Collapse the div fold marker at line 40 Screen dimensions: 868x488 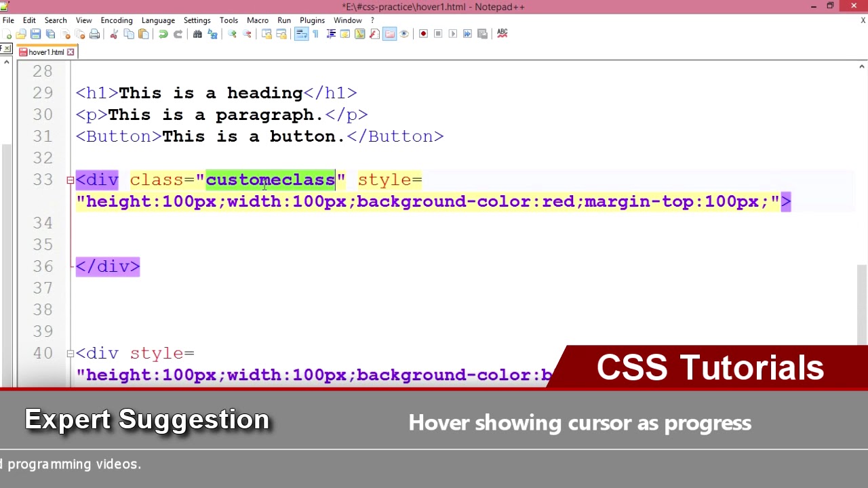(x=70, y=354)
